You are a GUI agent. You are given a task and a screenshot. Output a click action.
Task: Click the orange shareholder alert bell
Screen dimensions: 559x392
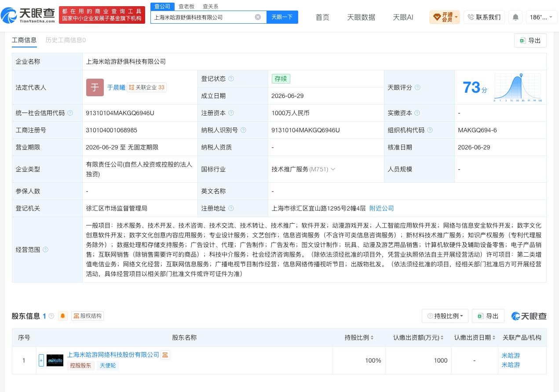click(63, 316)
